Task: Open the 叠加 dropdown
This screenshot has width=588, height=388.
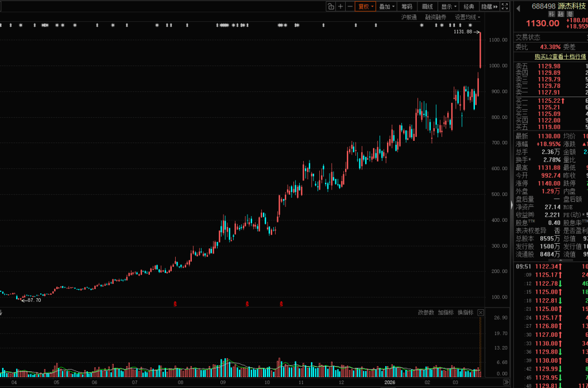Action: point(386,6)
